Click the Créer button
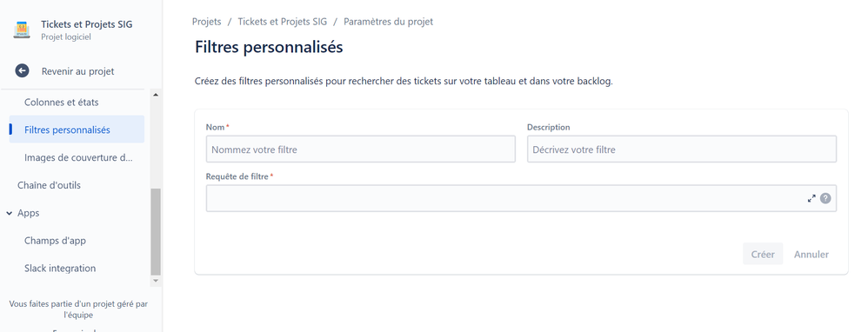This screenshot has width=868, height=332. [x=763, y=254]
